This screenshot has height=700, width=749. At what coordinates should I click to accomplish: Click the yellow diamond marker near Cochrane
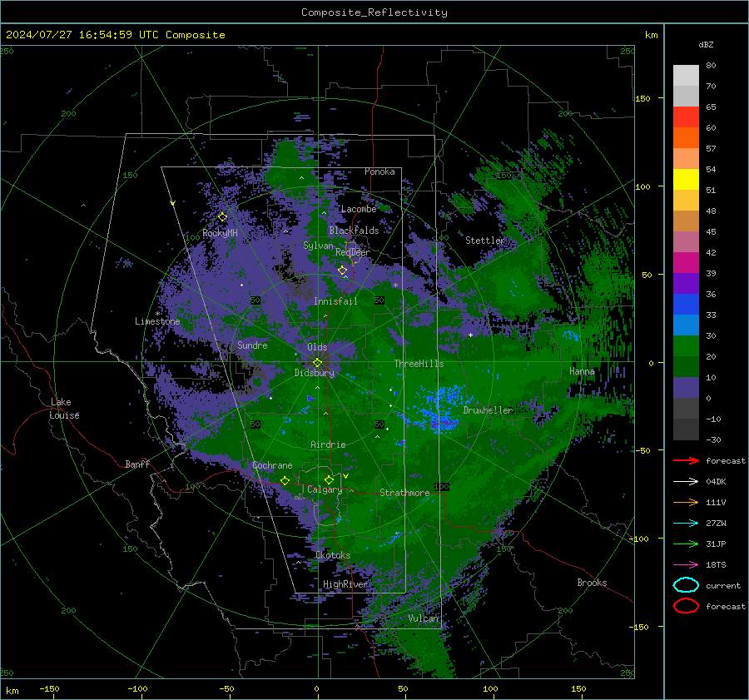pos(285,480)
